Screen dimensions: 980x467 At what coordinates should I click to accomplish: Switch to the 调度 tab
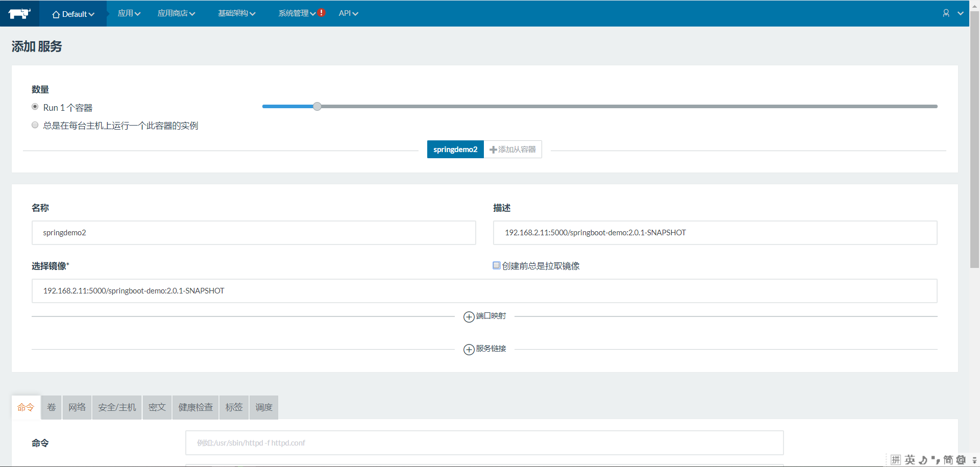(264, 407)
